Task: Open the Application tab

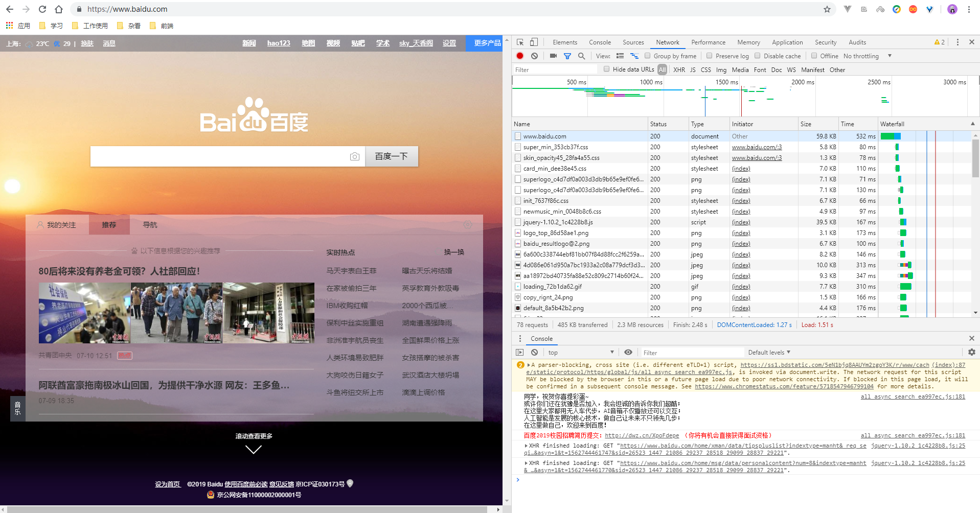Action: [x=787, y=42]
